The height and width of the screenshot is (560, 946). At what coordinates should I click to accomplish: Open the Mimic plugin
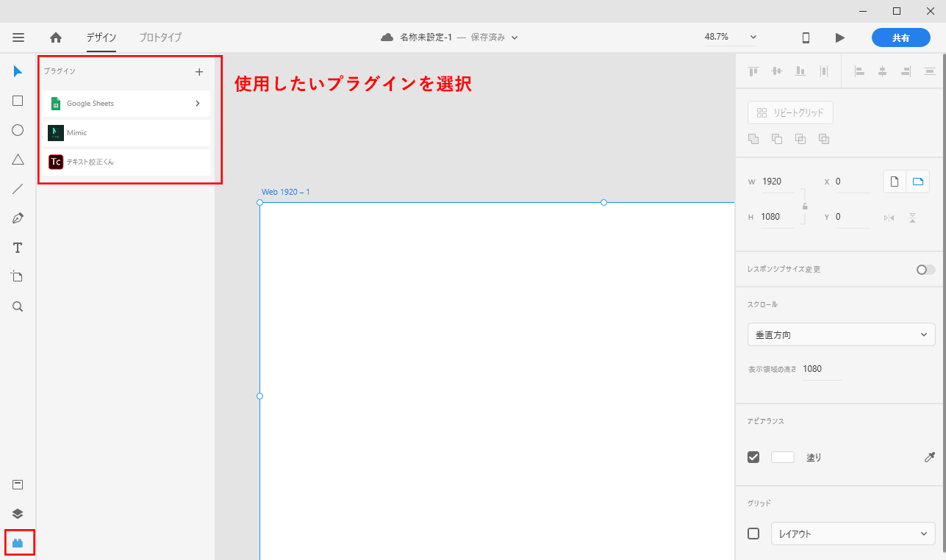click(126, 133)
